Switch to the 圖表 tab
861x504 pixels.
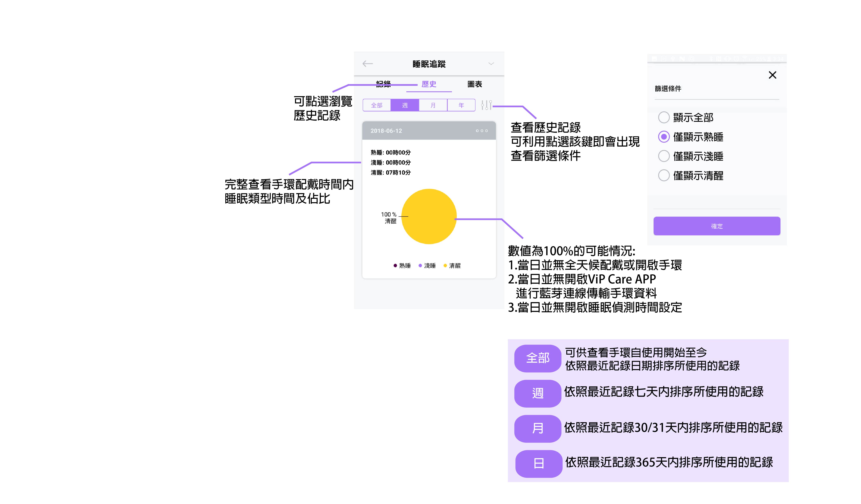tap(475, 84)
